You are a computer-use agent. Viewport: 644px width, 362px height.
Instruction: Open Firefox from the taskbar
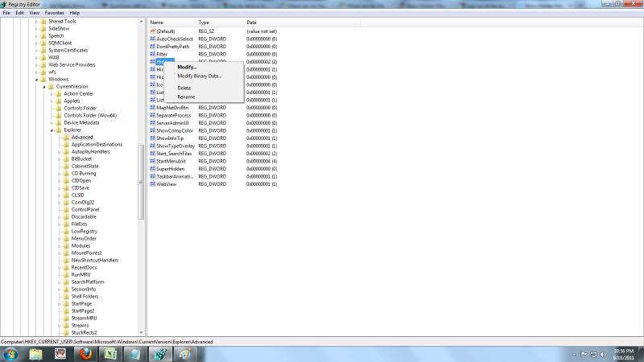85,354
